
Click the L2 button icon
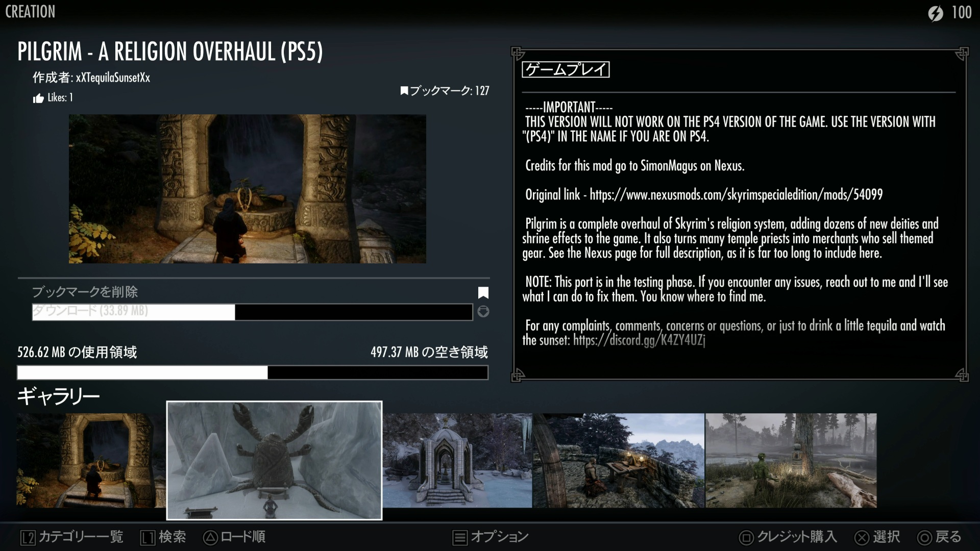tap(28, 537)
